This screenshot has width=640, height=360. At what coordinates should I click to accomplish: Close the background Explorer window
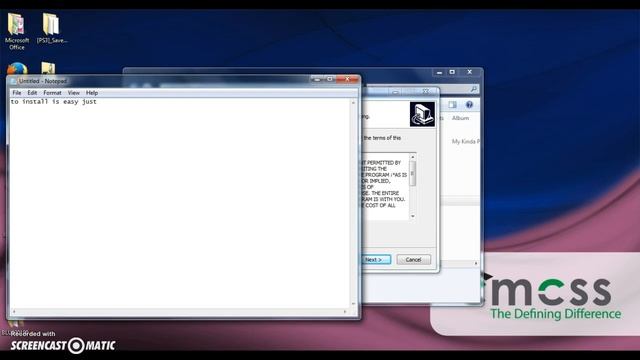[x=470, y=72]
